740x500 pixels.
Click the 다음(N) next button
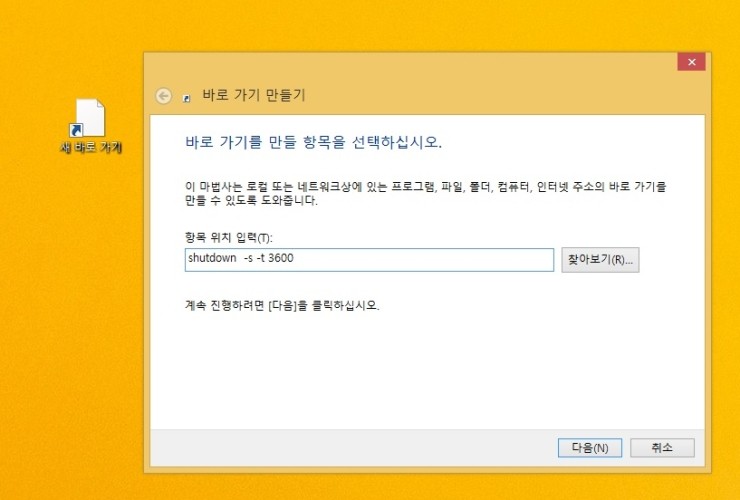coord(590,448)
